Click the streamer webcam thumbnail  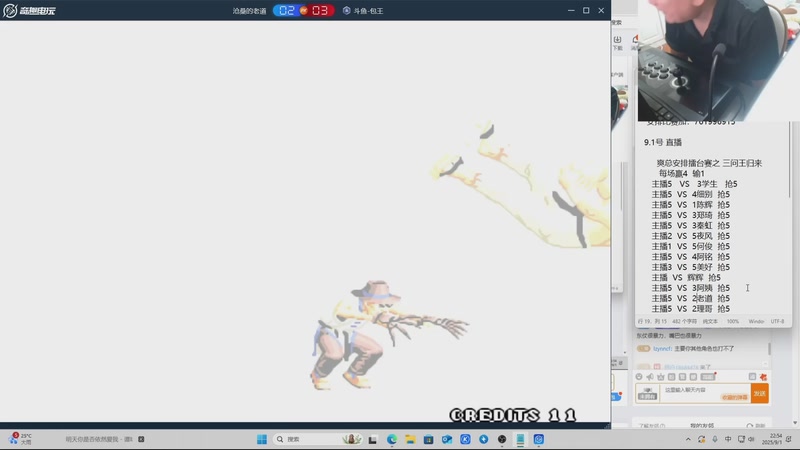coord(718,60)
